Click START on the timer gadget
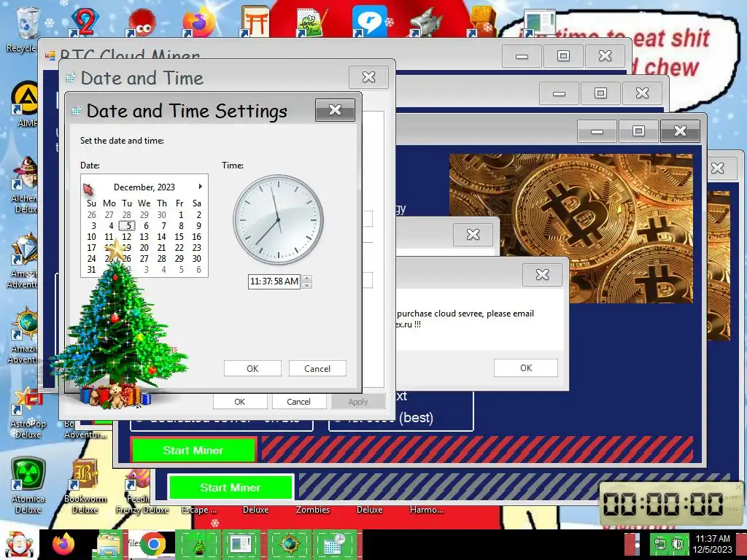 click(732, 497)
